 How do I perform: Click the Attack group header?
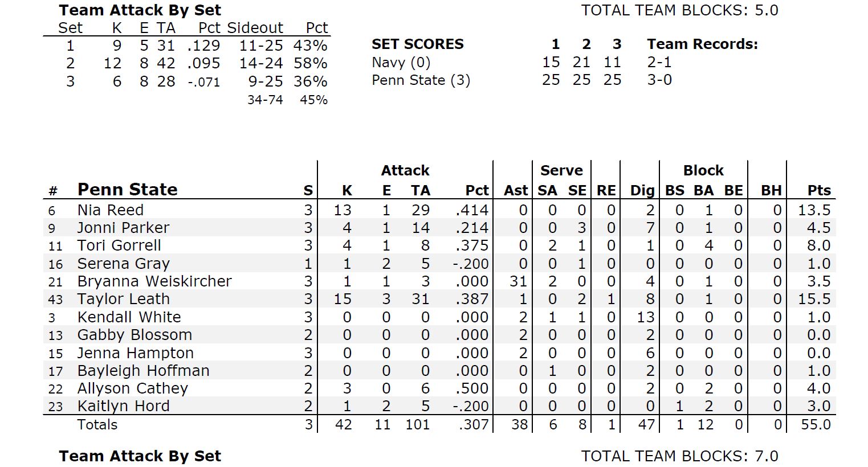(x=405, y=170)
